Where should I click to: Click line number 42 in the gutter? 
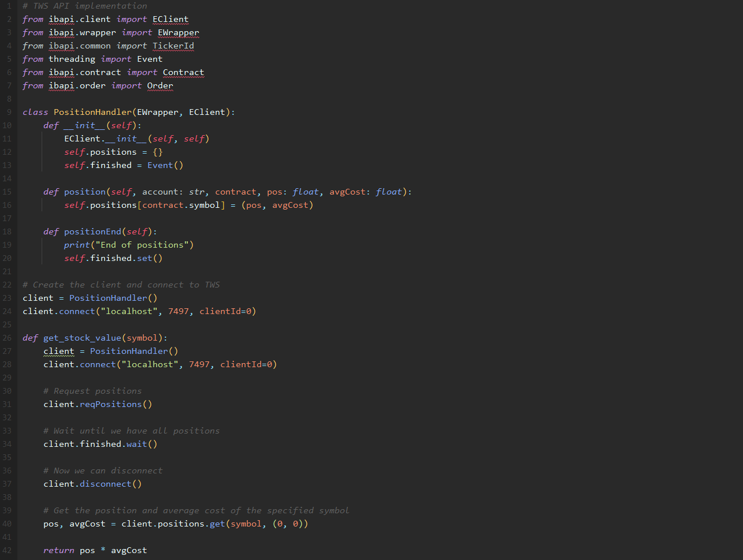point(7,550)
